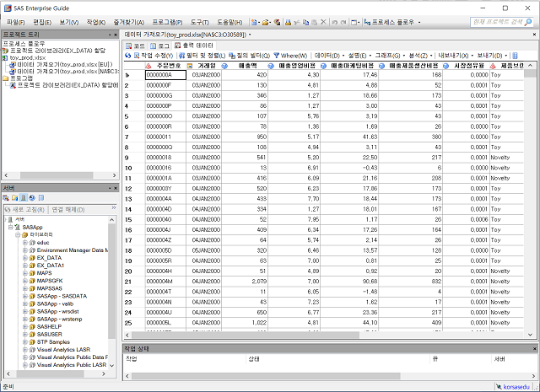Click the 주문번호 column type icon

[148, 66]
